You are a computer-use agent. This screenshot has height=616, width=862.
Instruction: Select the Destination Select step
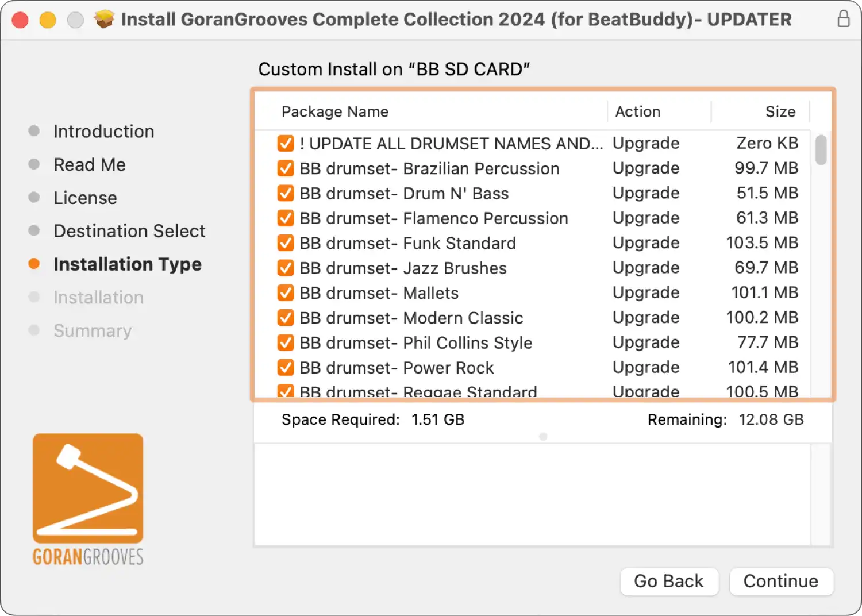click(129, 231)
